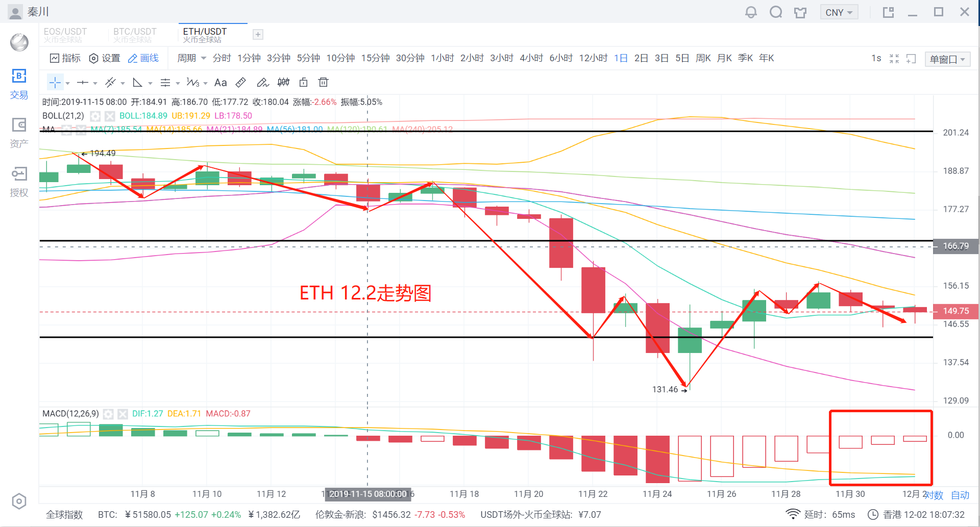Screen dimensions: 980x527
Task: Click the 延时: 65ms latency indicator
Action: [820, 514]
